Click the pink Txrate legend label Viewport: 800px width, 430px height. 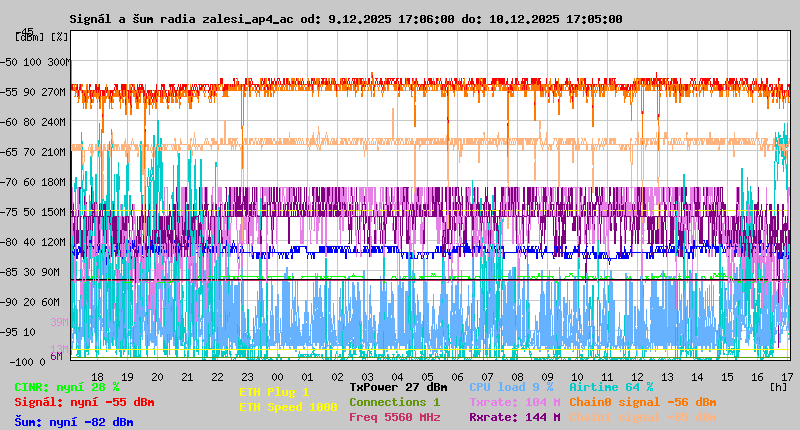tap(514, 402)
